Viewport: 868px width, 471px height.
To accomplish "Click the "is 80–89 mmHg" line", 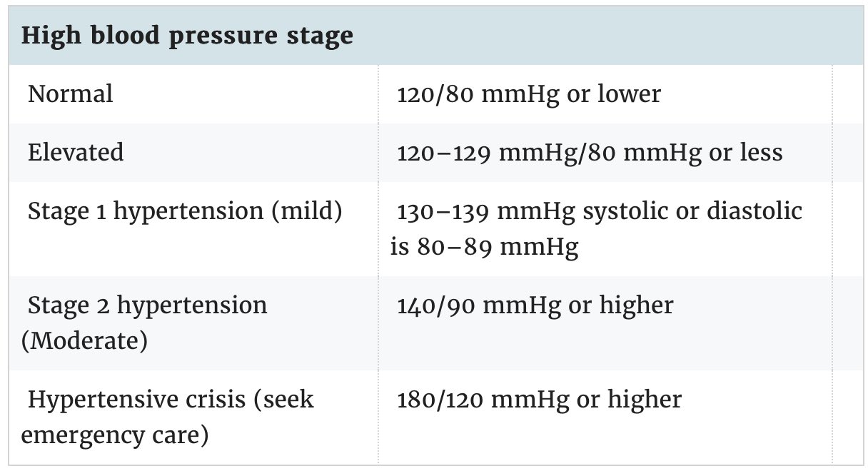I will pos(484,246).
